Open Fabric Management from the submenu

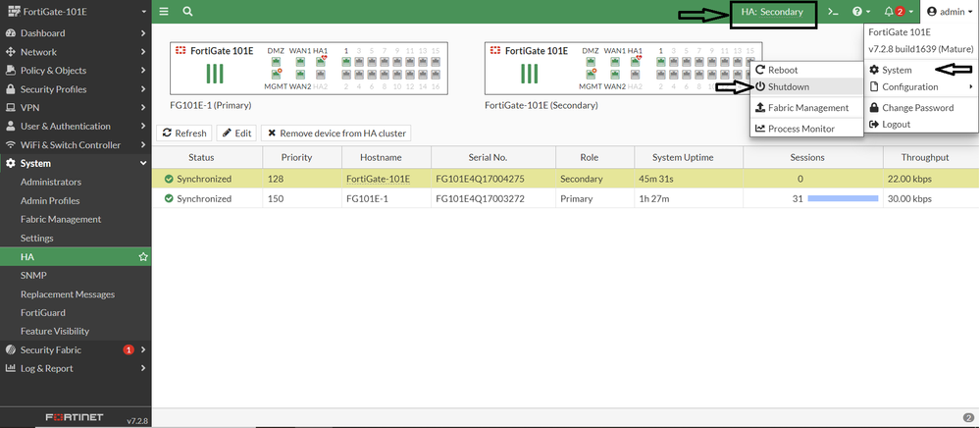[x=806, y=108]
